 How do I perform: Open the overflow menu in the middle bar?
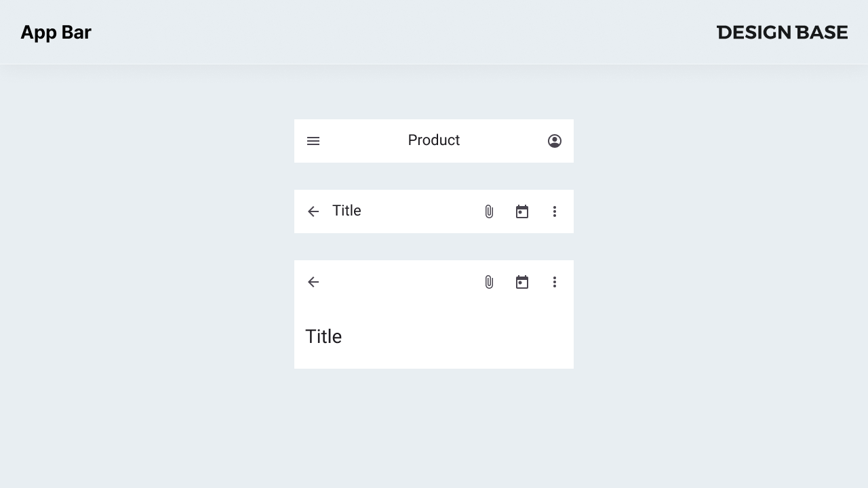pyautogui.click(x=555, y=211)
